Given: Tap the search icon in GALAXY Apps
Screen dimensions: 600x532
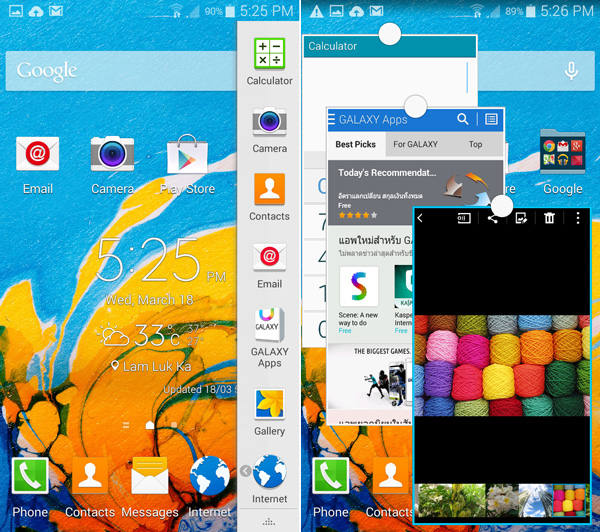Looking at the screenshot, I should [462, 120].
